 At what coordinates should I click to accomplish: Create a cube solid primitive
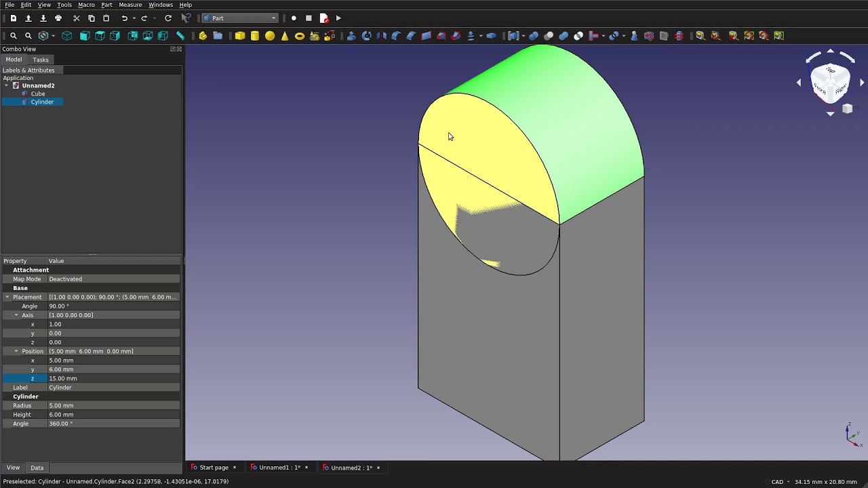tap(240, 36)
